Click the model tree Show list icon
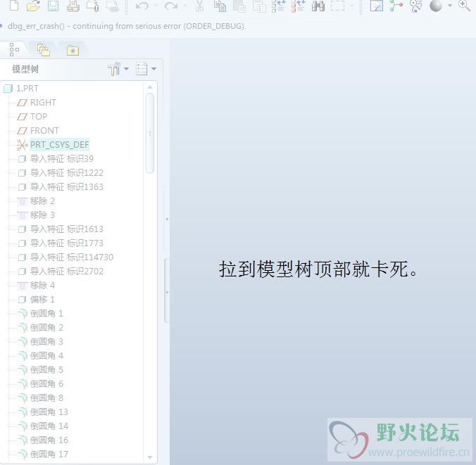476x465 pixels. pyautogui.click(x=142, y=69)
